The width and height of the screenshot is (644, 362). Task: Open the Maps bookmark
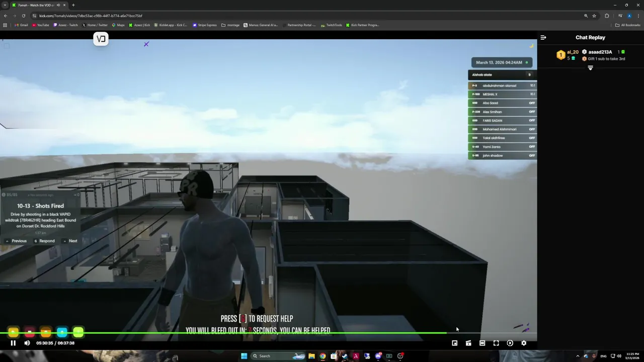pyautogui.click(x=118, y=25)
